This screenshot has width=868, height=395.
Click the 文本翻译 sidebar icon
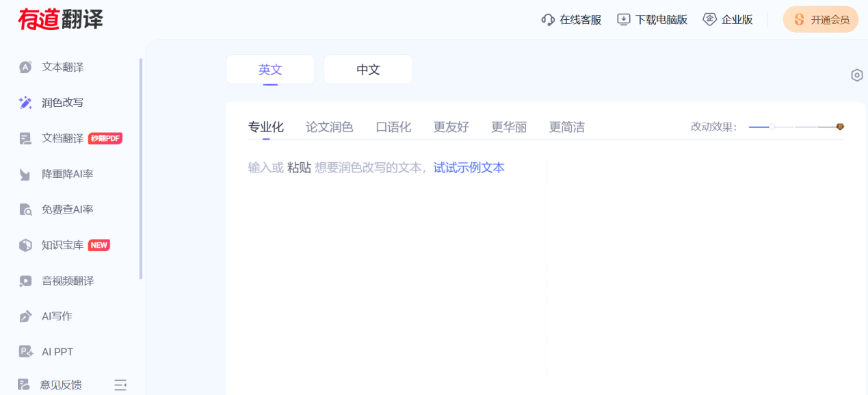coord(25,67)
